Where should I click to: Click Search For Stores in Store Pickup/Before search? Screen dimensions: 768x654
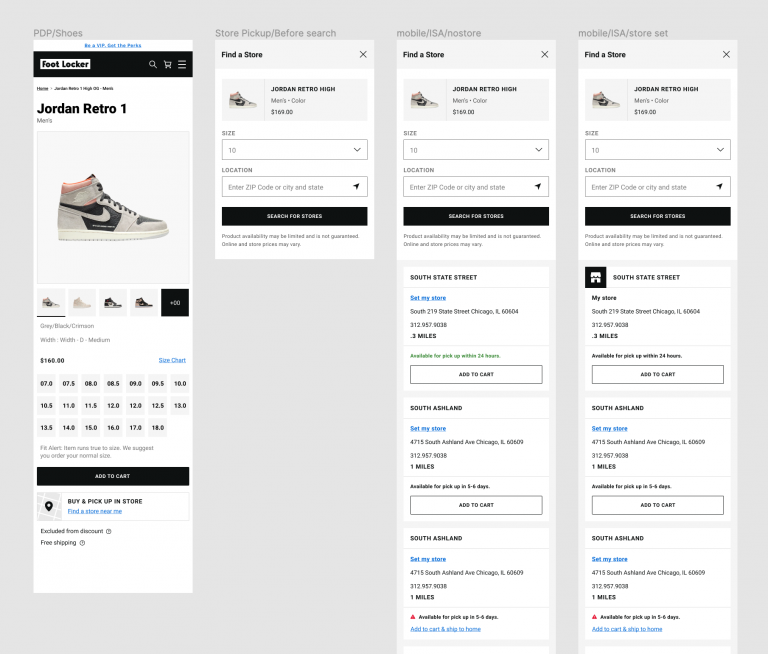pos(294,216)
